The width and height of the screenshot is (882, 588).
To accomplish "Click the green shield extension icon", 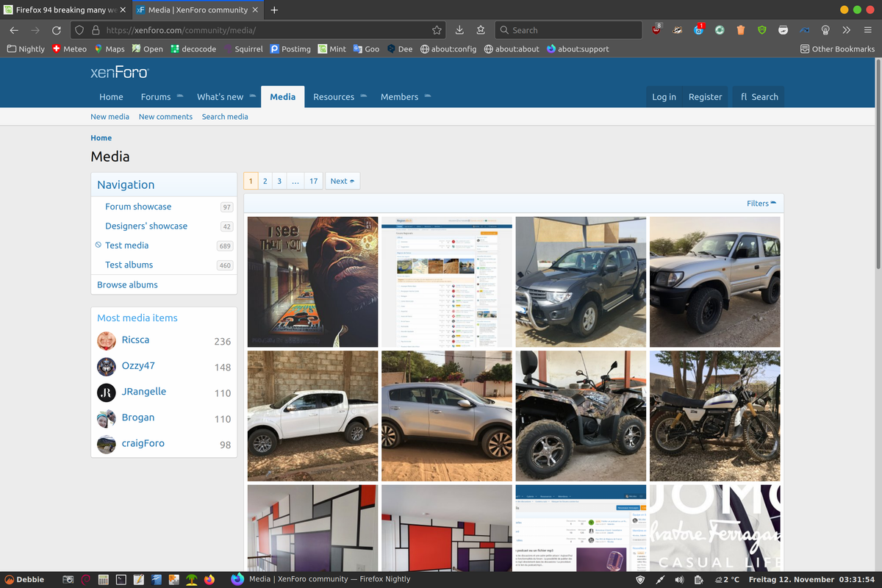I will pos(762,30).
